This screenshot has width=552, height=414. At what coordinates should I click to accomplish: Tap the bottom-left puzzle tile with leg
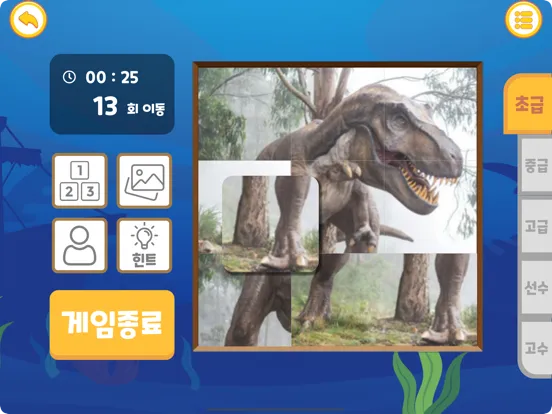click(245, 303)
